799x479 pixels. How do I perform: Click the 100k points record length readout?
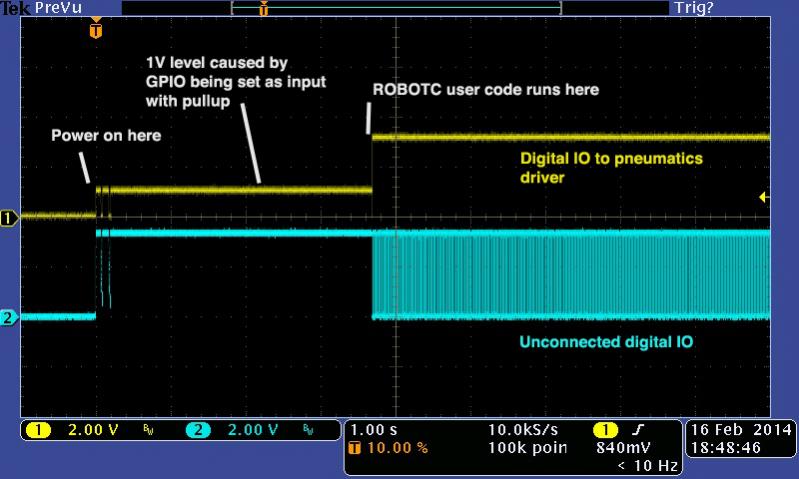click(x=527, y=448)
